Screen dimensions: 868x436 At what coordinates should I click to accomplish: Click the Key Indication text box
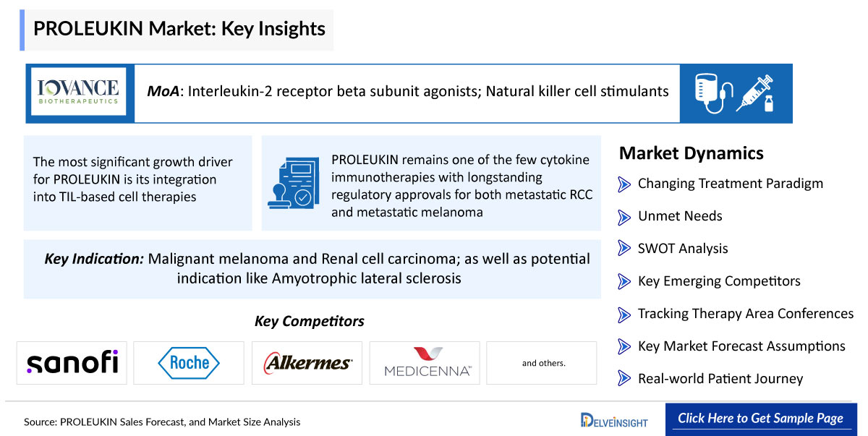[312, 269]
